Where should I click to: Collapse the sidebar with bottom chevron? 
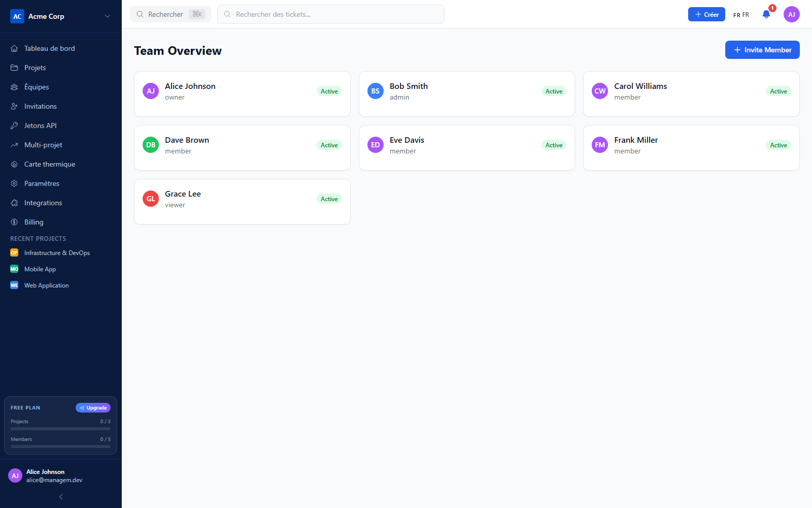[x=61, y=497]
